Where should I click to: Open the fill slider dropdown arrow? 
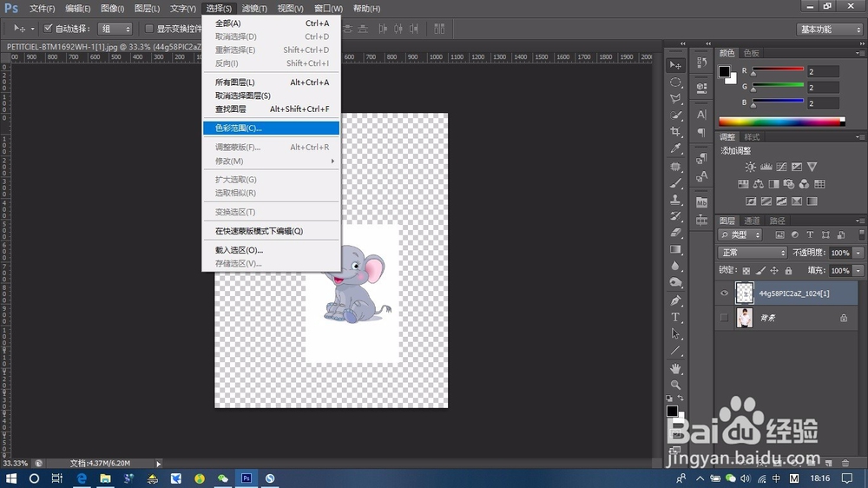coord(858,271)
